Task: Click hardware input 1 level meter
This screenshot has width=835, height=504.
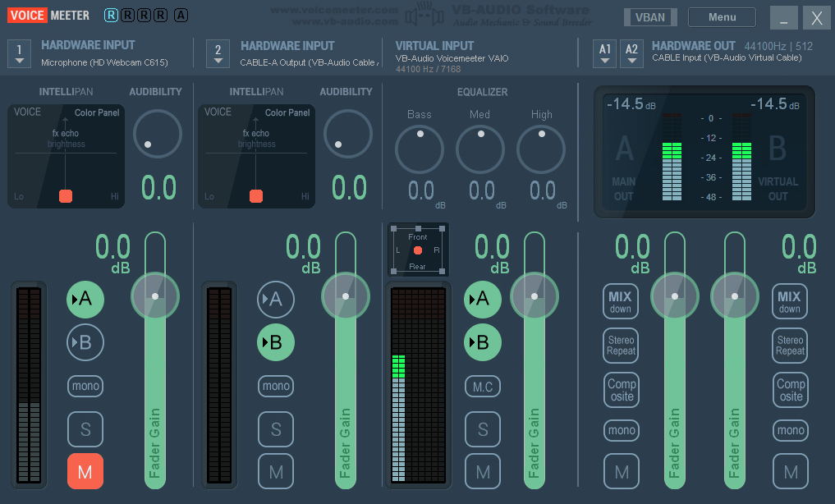Action: tap(29, 385)
